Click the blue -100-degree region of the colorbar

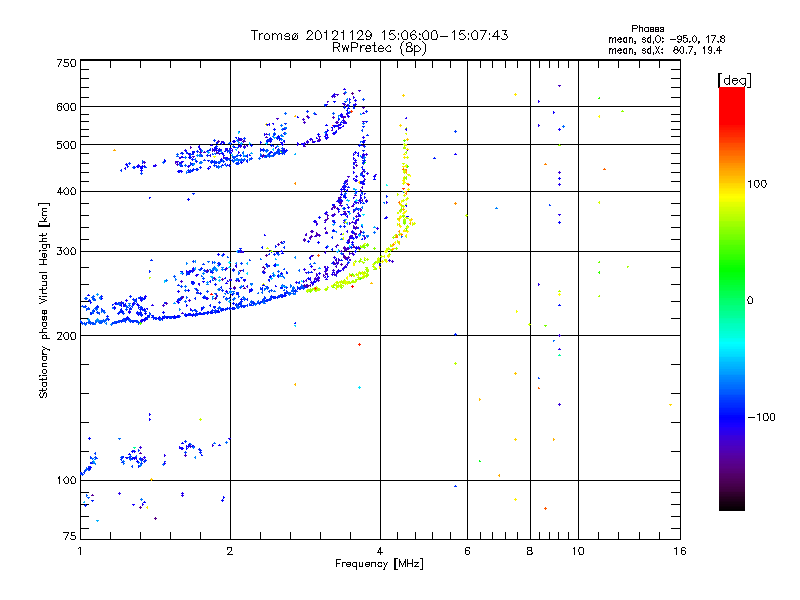pos(732,417)
